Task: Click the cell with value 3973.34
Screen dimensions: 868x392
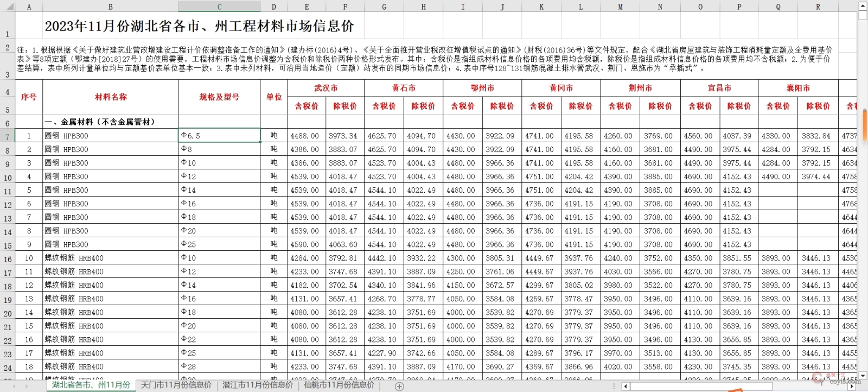Action: point(345,136)
